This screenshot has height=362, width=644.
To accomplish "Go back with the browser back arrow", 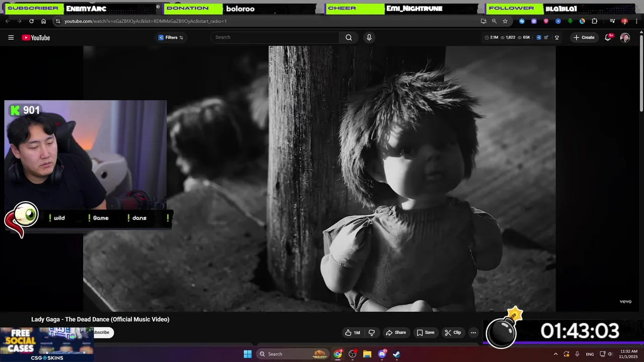I will [x=7, y=21].
